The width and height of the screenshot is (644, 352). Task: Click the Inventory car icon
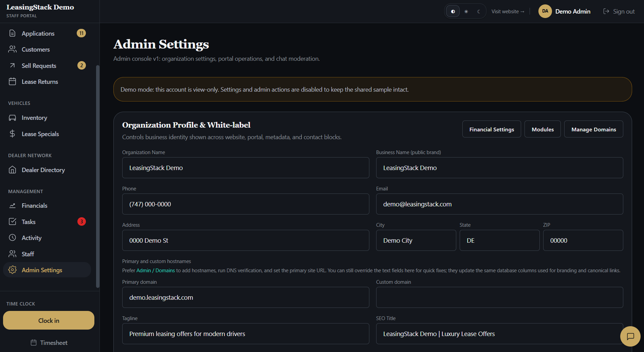point(13,118)
